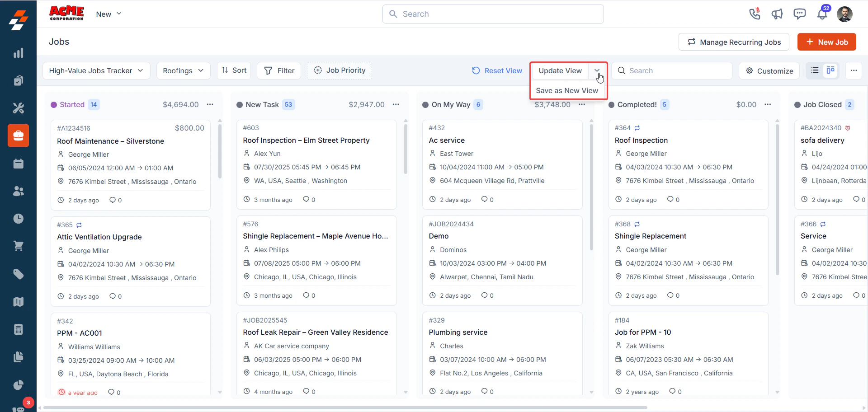Viewport: 868px width, 412px height.
Task: Open the user profile avatar
Action: click(844, 14)
